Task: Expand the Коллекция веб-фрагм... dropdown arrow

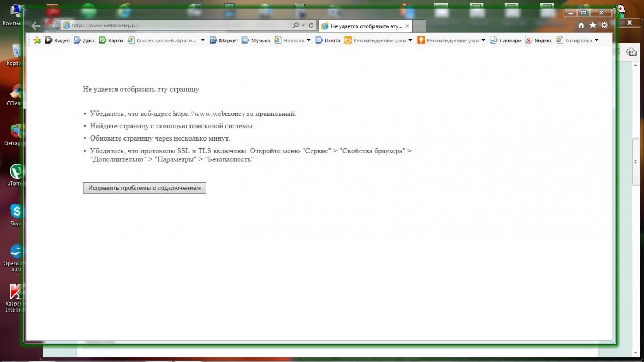Action: coord(203,40)
